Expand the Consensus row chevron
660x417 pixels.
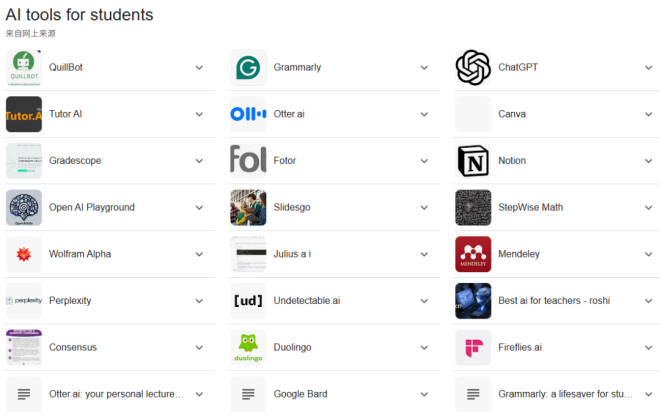(x=199, y=348)
